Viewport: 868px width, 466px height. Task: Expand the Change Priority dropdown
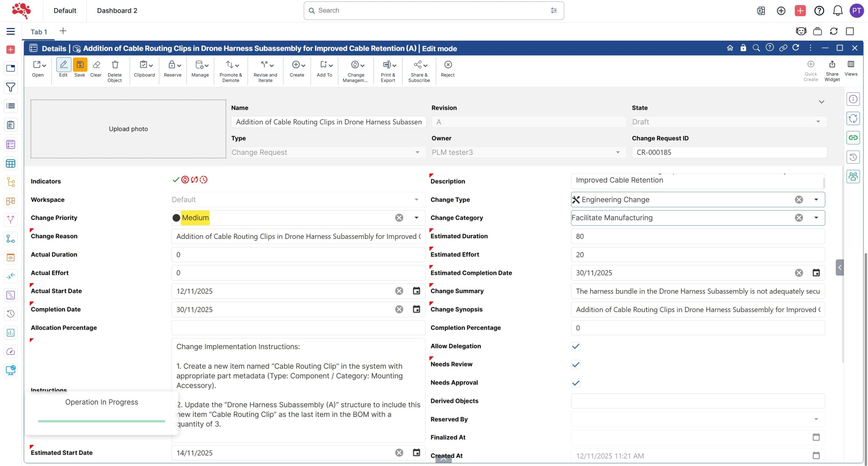416,218
